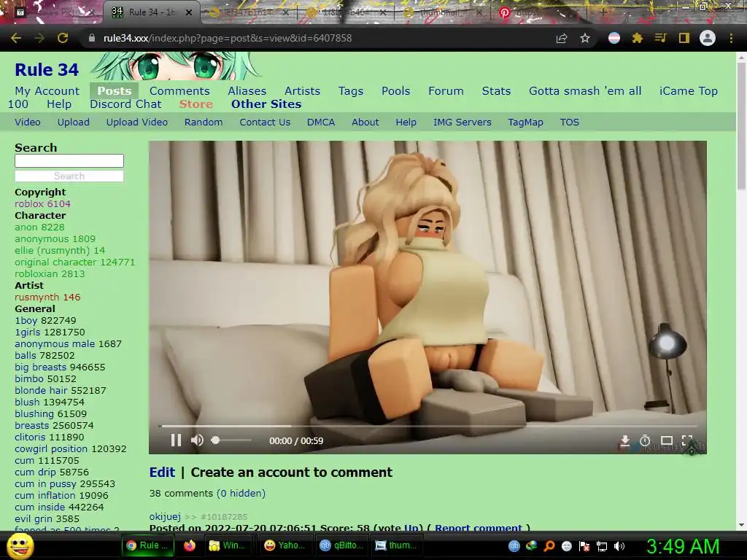747x560 pixels.
Task: Click the okijuej commenter username
Action: pyautogui.click(x=165, y=517)
